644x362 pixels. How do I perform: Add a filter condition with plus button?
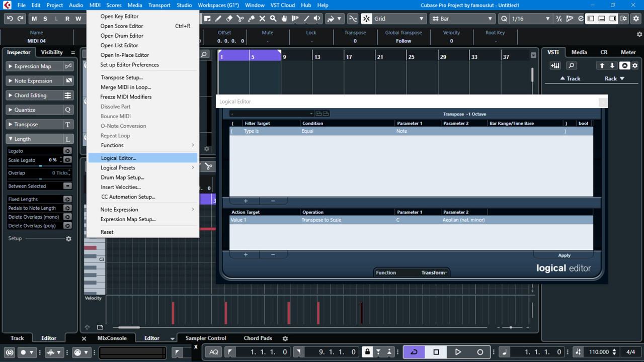pos(246,201)
